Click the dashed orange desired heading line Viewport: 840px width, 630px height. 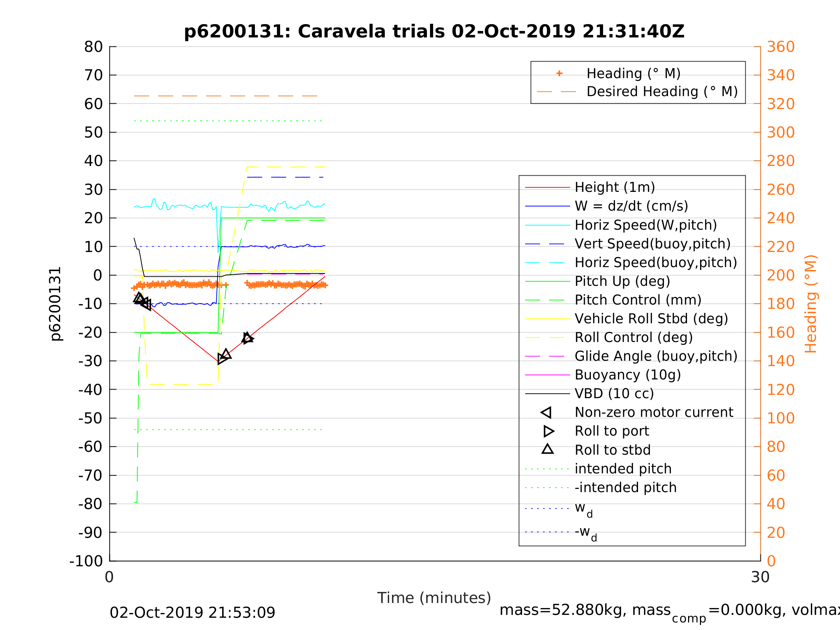click(x=225, y=96)
